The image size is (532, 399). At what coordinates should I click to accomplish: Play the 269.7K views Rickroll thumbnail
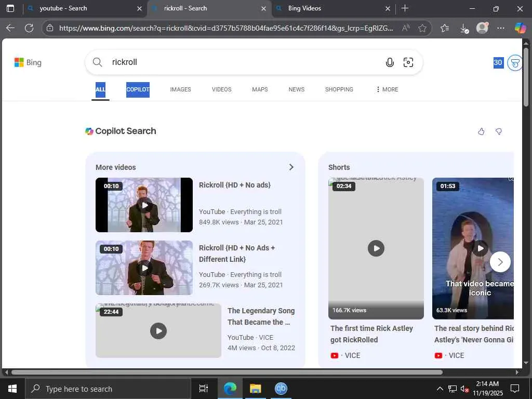[144, 268]
